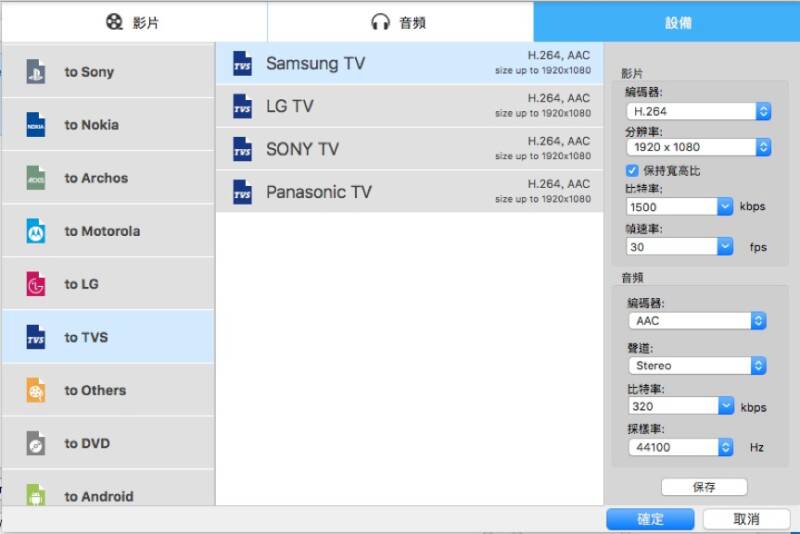Click the frame rate 30 field
The width and height of the screenshot is (800, 534).
672,247
